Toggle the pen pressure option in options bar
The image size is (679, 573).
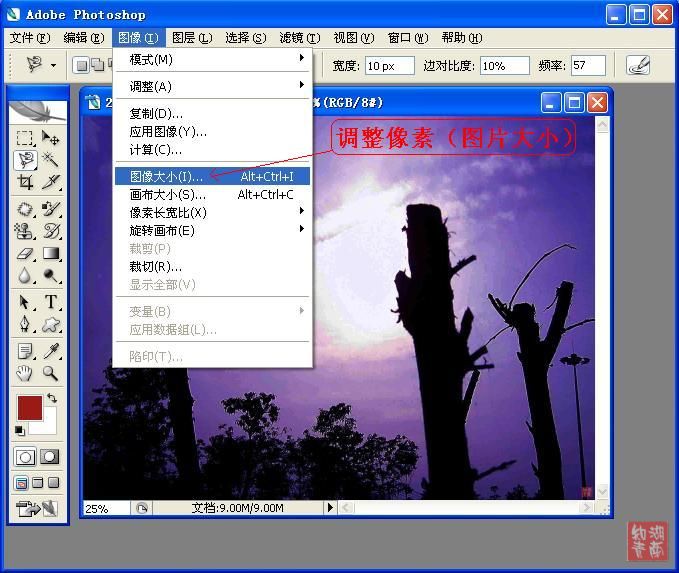pos(637,65)
